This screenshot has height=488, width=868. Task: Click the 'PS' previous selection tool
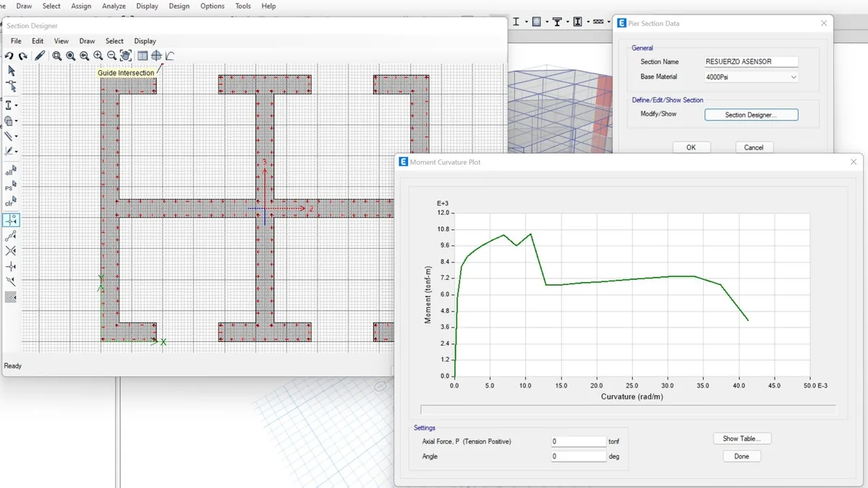pos(11,187)
